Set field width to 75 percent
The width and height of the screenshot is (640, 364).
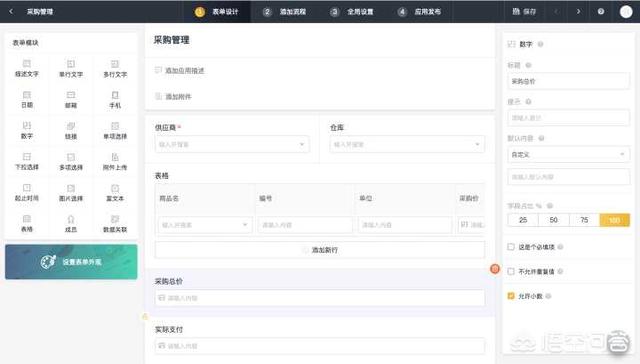(x=584, y=220)
